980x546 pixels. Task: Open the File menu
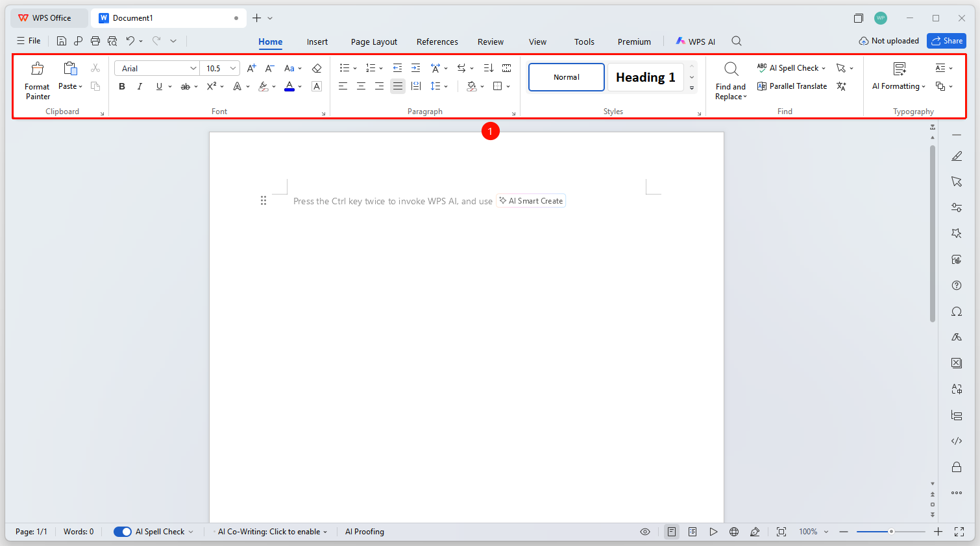tap(29, 41)
